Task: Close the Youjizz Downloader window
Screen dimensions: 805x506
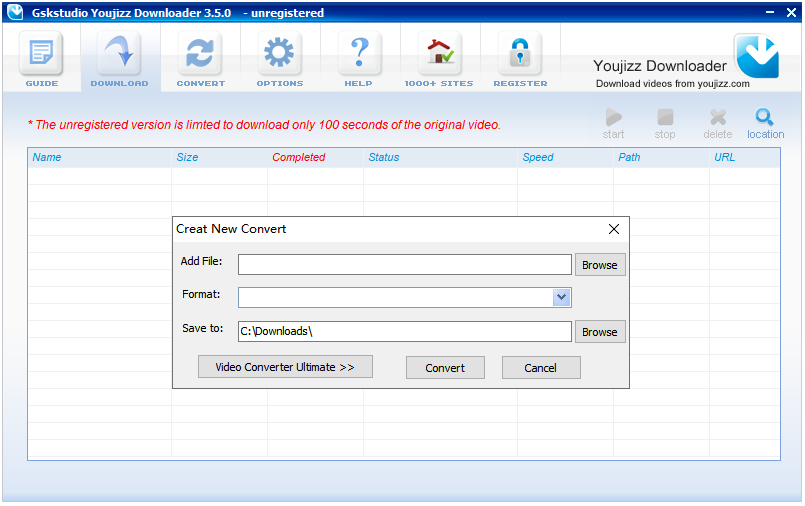Action: click(791, 12)
